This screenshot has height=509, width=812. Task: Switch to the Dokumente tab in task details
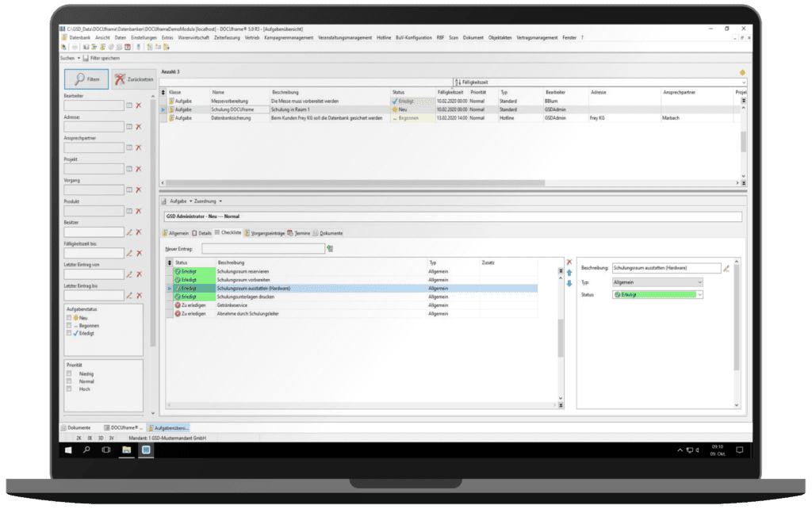pos(327,234)
